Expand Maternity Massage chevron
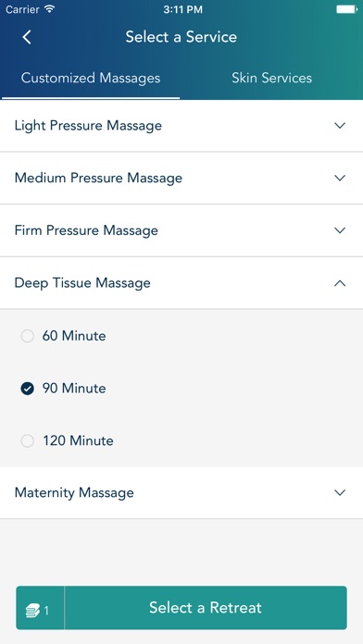 click(340, 492)
